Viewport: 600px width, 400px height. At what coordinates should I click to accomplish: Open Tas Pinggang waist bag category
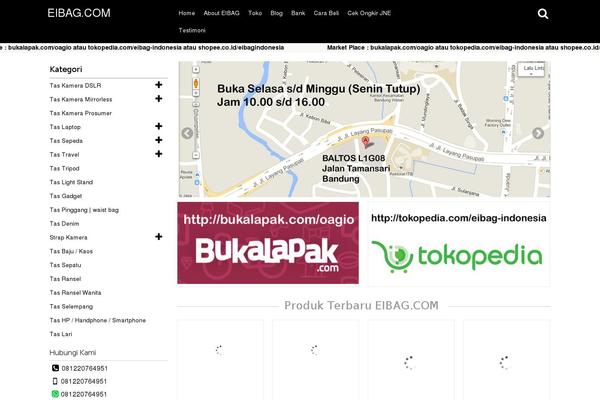click(84, 210)
